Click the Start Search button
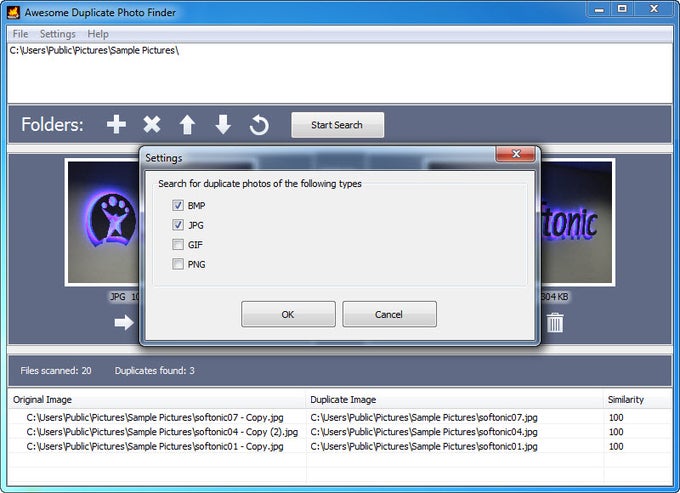The width and height of the screenshot is (680, 493). point(337,125)
